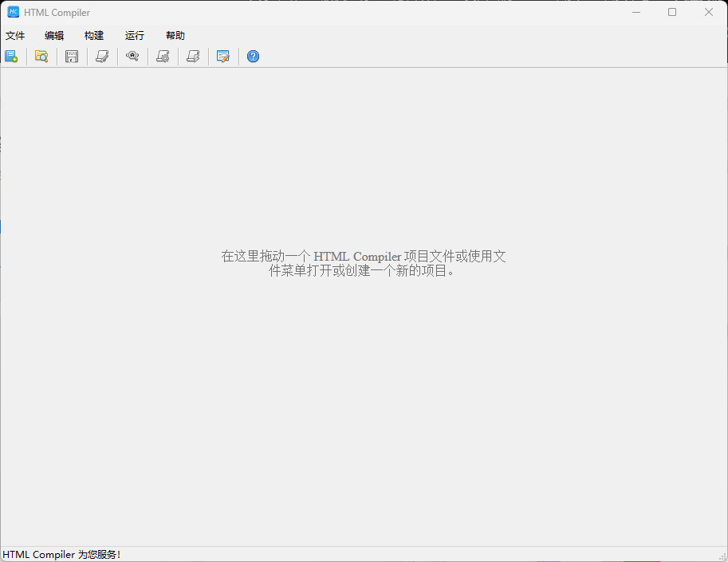Click the Save floppy disk icon
The width and height of the screenshot is (728, 562).
(72, 56)
